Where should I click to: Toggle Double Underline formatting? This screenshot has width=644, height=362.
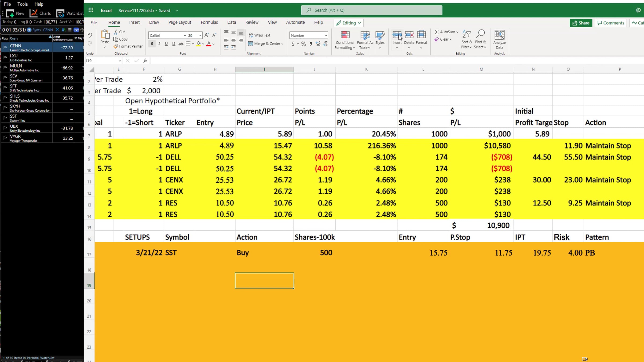click(x=174, y=44)
